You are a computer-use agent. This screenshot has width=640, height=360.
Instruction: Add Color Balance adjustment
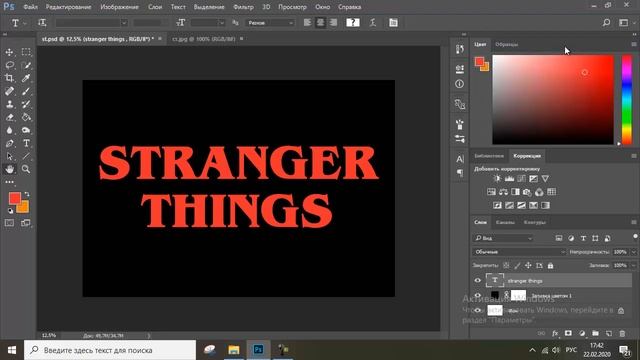[x=503, y=192]
